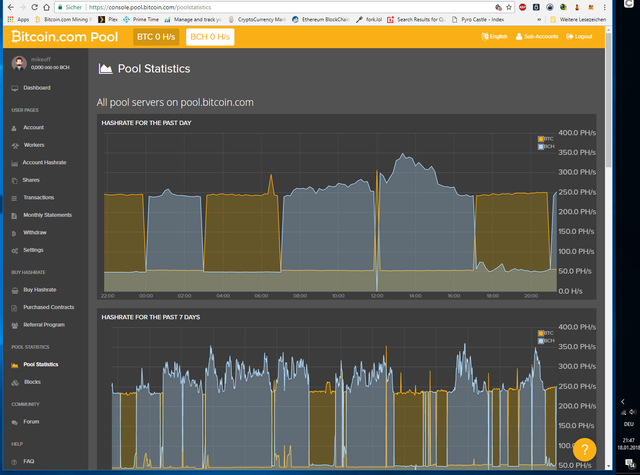Open the Pyro Castle - Index bookmark
Image resolution: width=640 pixels, height=475 pixels.
478,19
